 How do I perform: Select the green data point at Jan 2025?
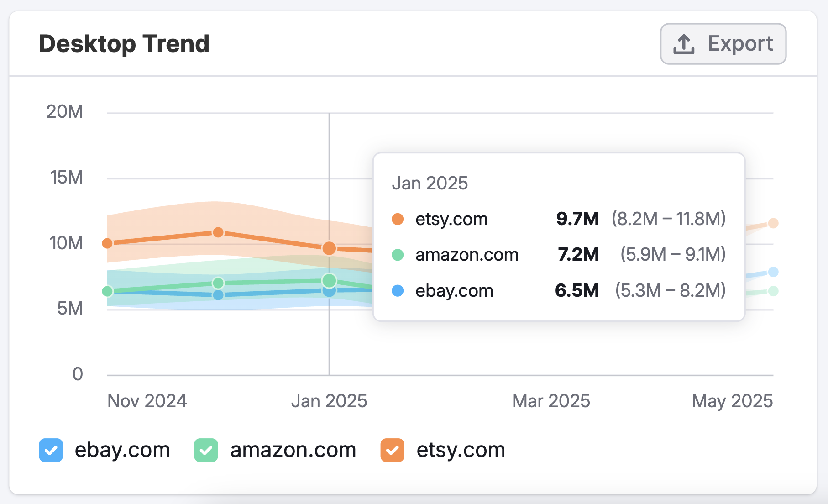[329, 280]
